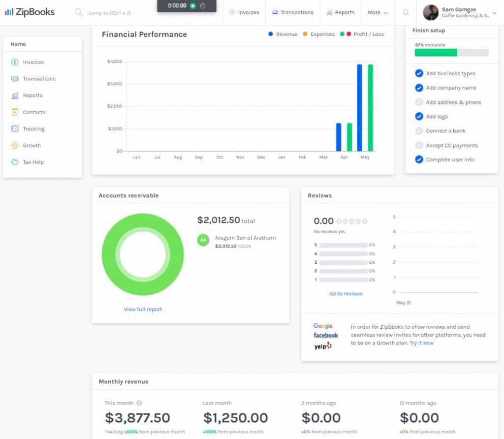Click the 5-star rating bar row
Screen dimensions: 504x439
(x=345, y=245)
